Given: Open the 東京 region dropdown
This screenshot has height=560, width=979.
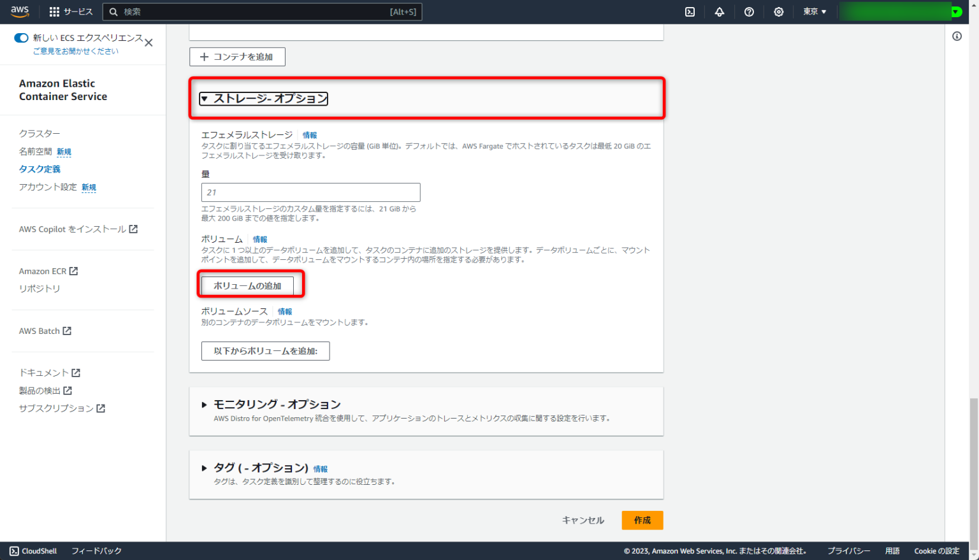Looking at the screenshot, I should pyautogui.click(x=814, y=11).
